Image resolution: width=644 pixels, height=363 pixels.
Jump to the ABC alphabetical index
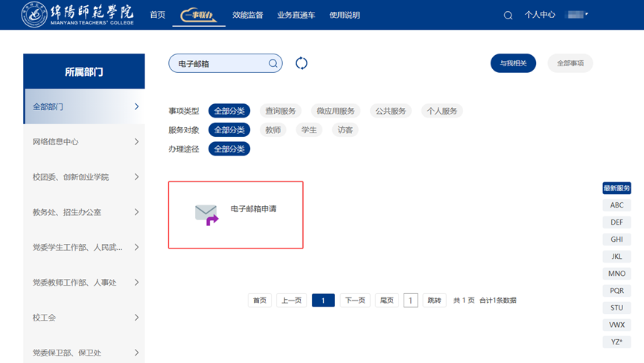click(616, 205)
